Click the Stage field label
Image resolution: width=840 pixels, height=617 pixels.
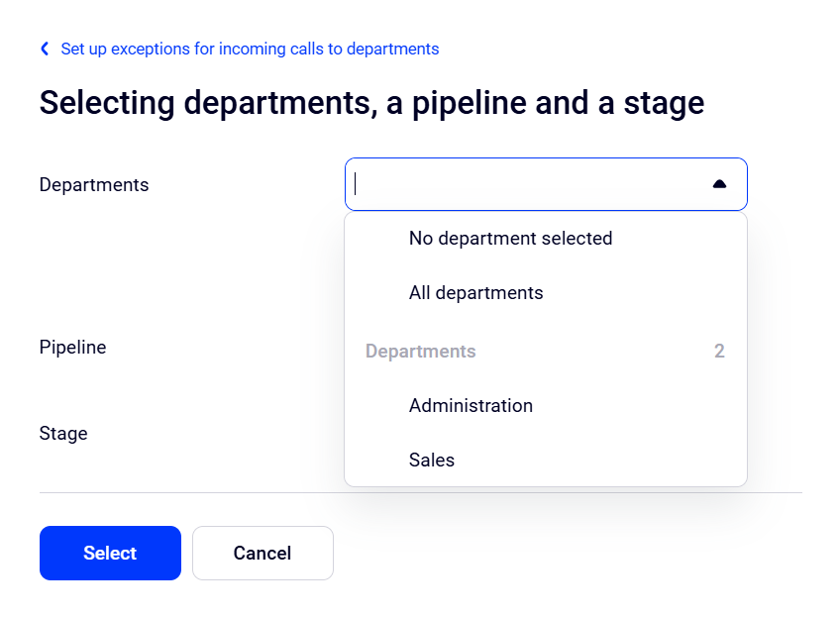pyautogui.click(x=63, y=434)
